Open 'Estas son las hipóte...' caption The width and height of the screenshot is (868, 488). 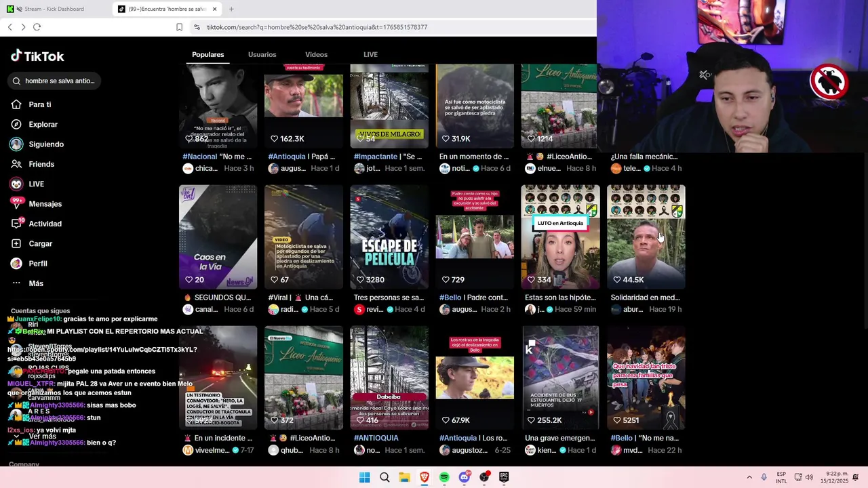(x=559, y=298)
